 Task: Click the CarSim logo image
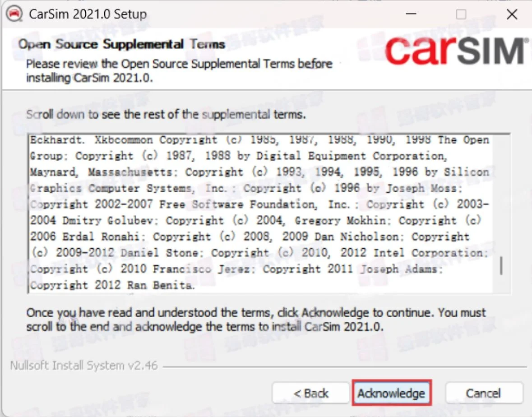(457, 51)
